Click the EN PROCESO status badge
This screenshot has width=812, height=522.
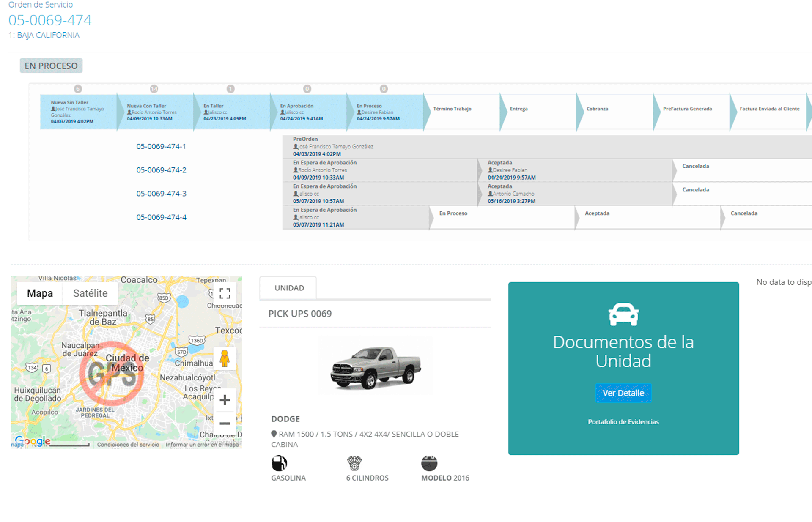[x=51, y=66]
